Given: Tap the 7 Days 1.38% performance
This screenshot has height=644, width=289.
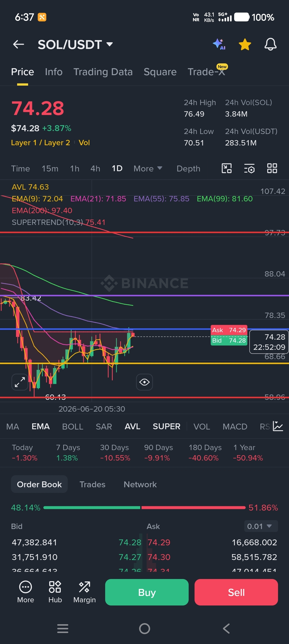Looking at the screenshot, I should [68, 453].
